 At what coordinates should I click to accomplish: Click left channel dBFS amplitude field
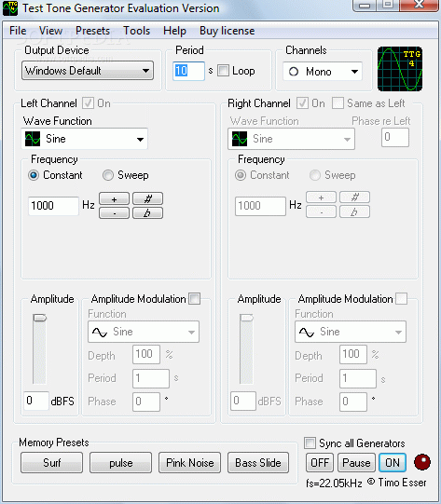[x=36, y=401]
